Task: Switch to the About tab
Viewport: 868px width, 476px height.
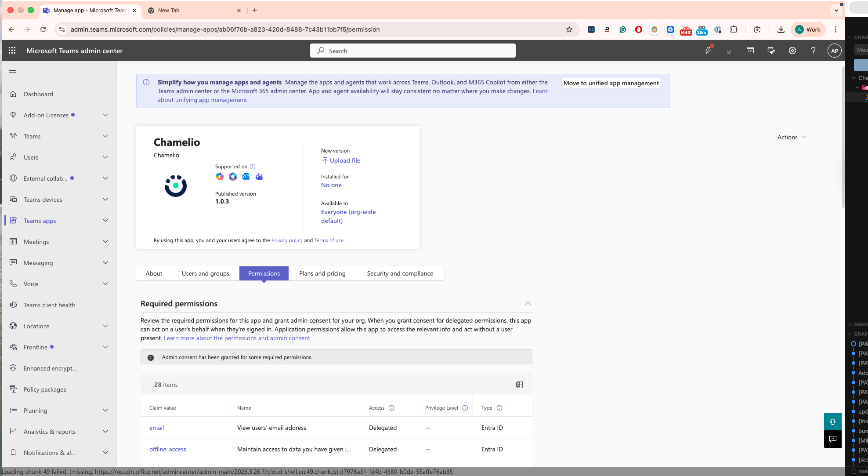Action: (154, 273)
